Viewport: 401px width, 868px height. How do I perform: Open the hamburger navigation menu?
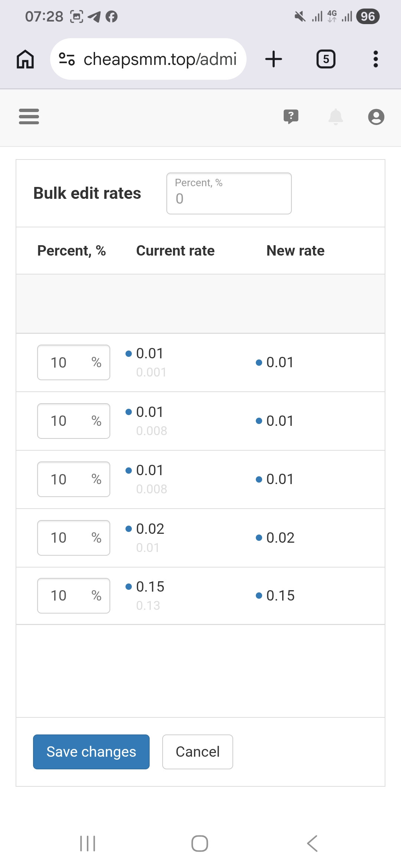[29, 116]
